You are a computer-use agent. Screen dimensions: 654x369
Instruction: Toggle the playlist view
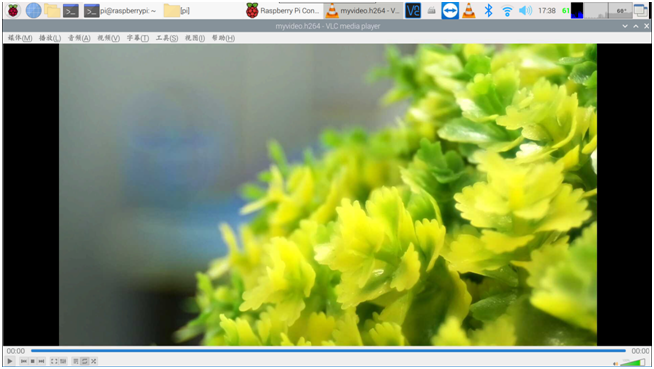(76, 361)
